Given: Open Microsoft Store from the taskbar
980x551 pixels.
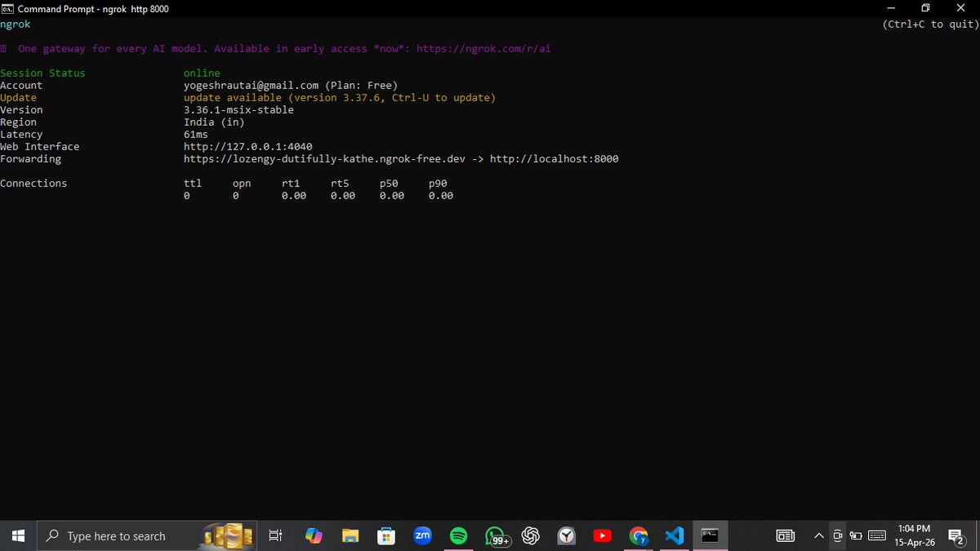Looking at the screenshot, I should [386, 535].
